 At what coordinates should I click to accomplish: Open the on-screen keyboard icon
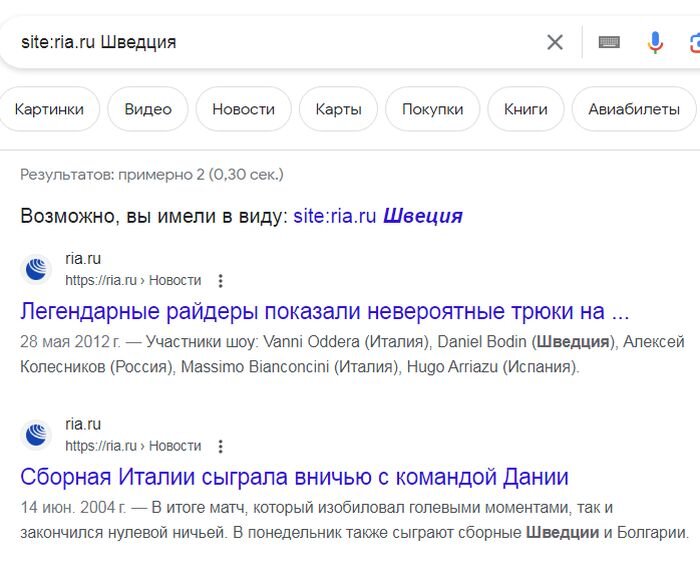tap(609, 42)
